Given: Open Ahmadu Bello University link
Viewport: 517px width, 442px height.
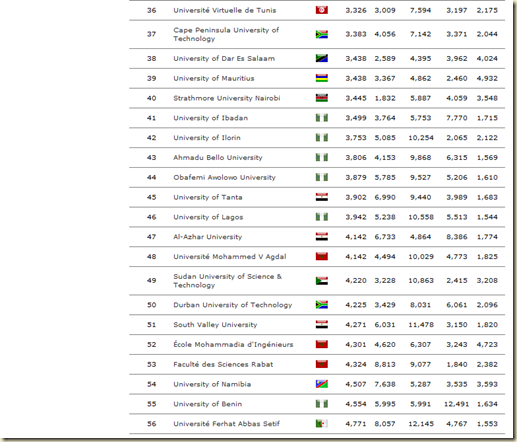Looking at the screenshot, I should [x=218, y=157].
